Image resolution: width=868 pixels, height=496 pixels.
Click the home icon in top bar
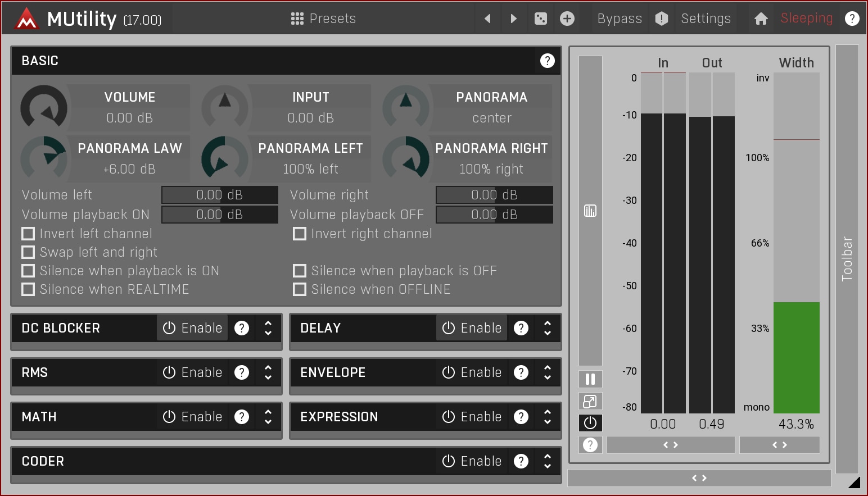[x=761, y=19]
